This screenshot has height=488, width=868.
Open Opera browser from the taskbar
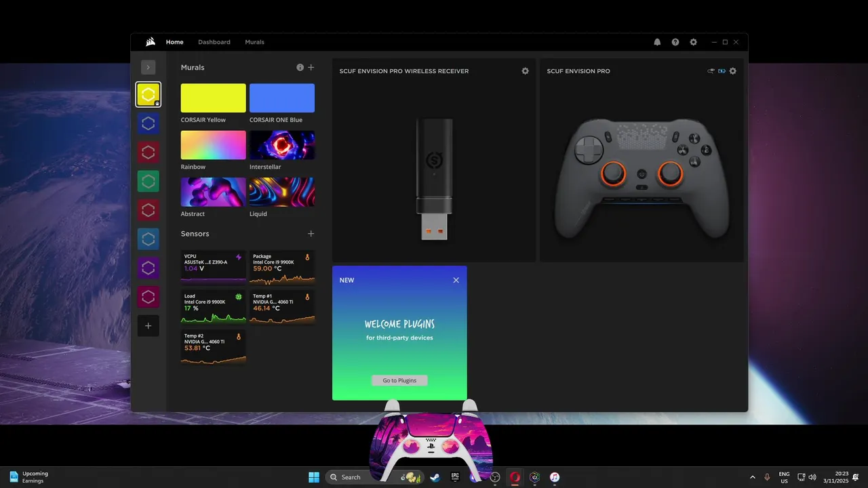tap(515, 477)
